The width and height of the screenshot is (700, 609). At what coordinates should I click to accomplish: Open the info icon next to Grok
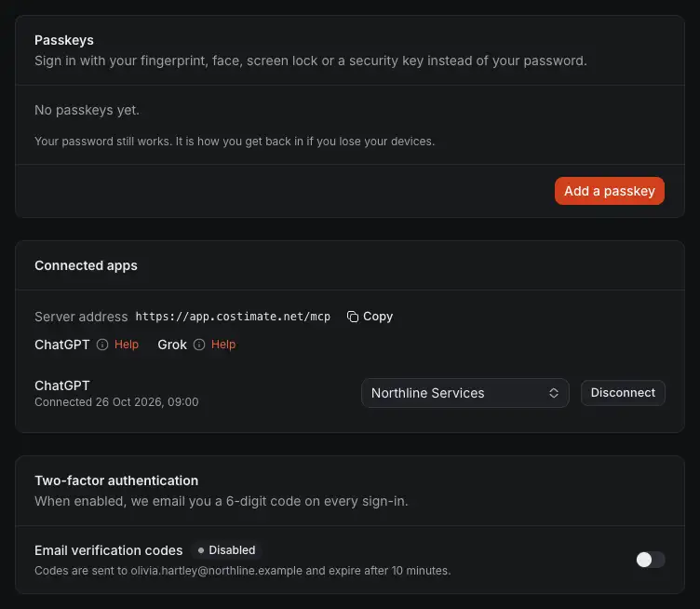click(x=199, y=345)
